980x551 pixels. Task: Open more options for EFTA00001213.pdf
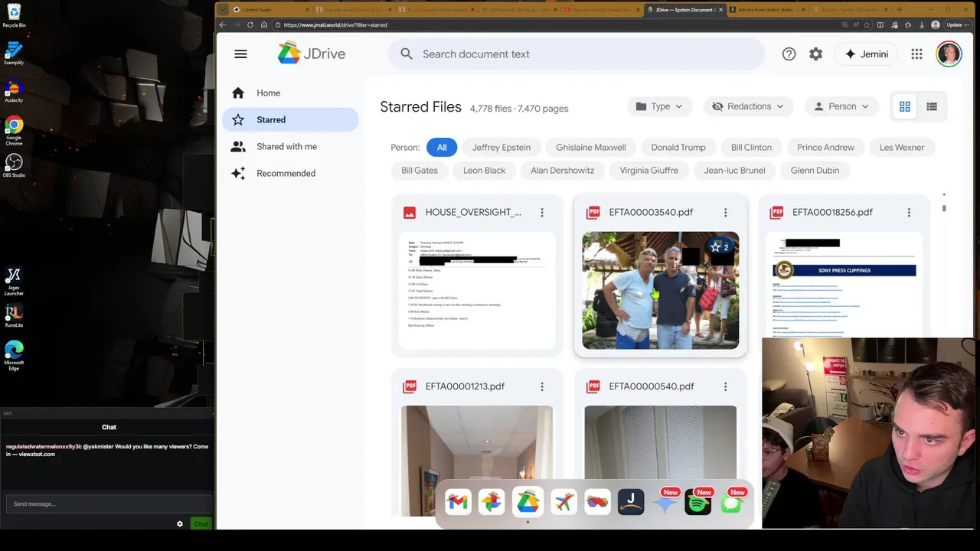point(541,386)
